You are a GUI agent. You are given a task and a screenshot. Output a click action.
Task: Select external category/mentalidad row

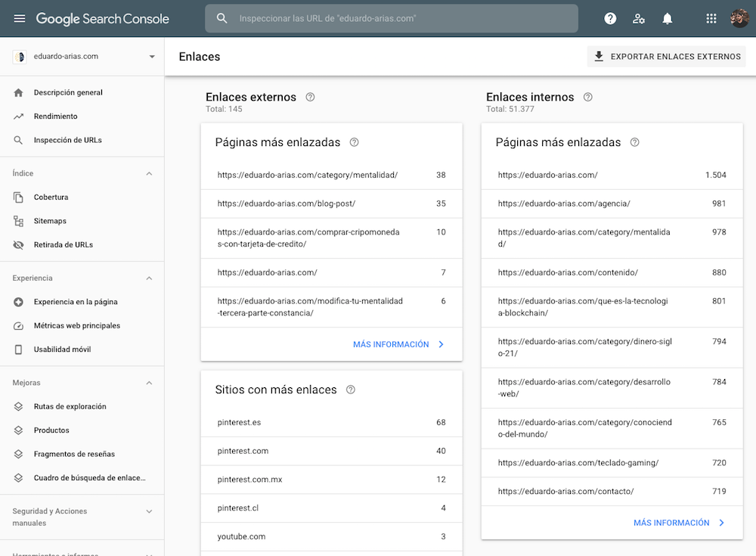tap(332, 175)
